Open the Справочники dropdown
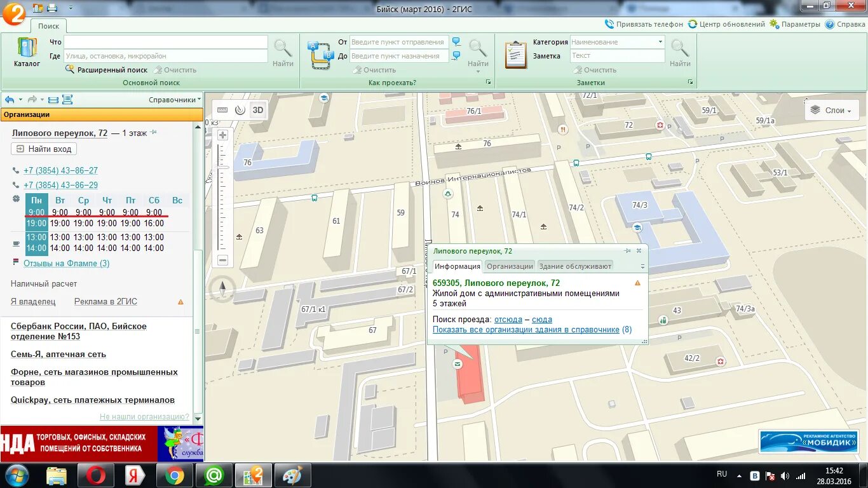Screen dimensions: 868x488 pyautogui.click(x=175, y=100)
